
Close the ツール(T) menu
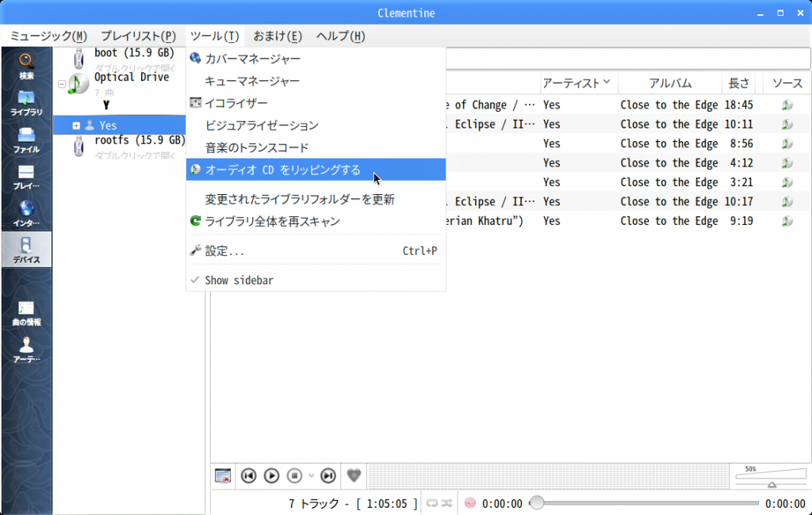(214, 36)
